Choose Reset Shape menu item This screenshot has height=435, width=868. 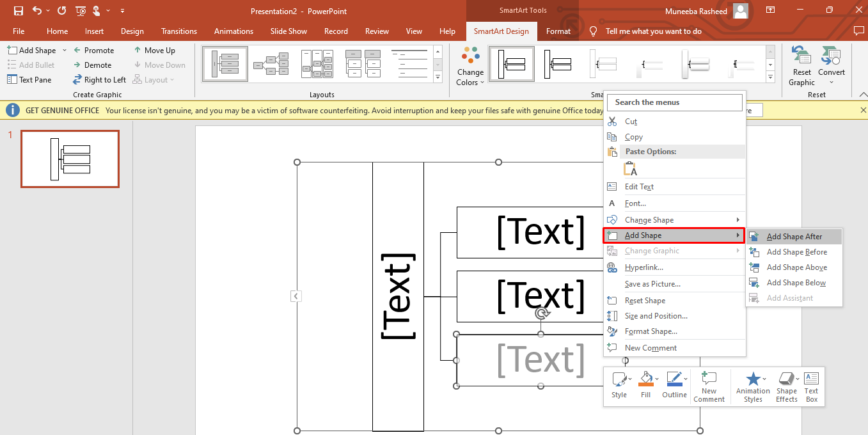675,300
